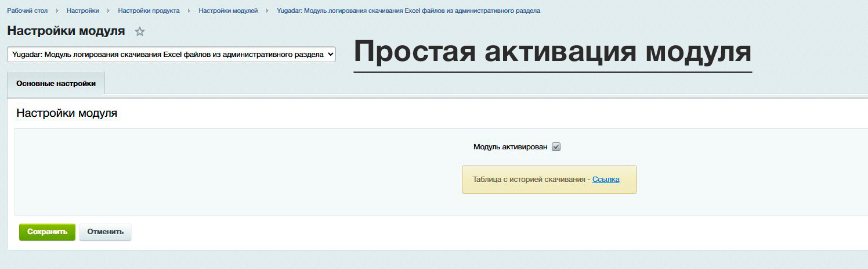Uncheck the Модуль активирован checkbox

pos(556,147)
